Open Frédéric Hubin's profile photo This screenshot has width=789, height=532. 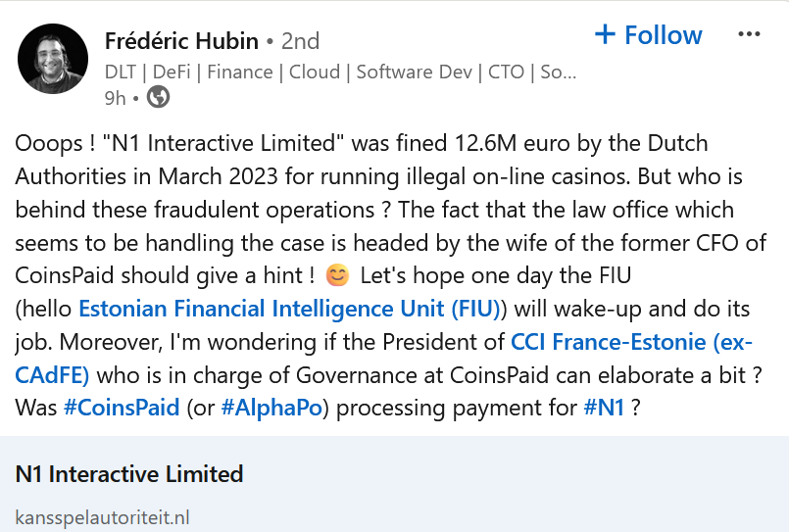coord(53,59)
